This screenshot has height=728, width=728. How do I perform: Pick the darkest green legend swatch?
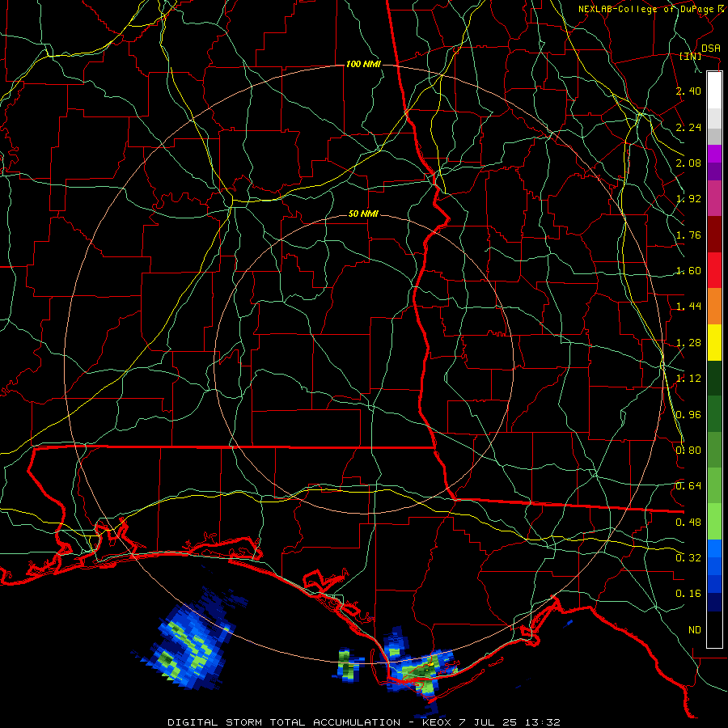click(x=714, y=379)
